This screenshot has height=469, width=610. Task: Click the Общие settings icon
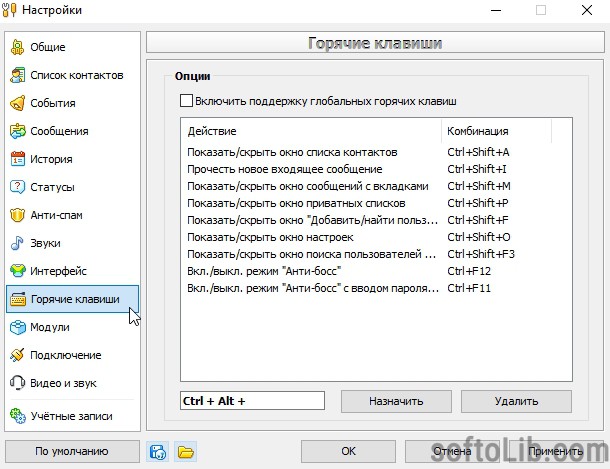point(18,47)
